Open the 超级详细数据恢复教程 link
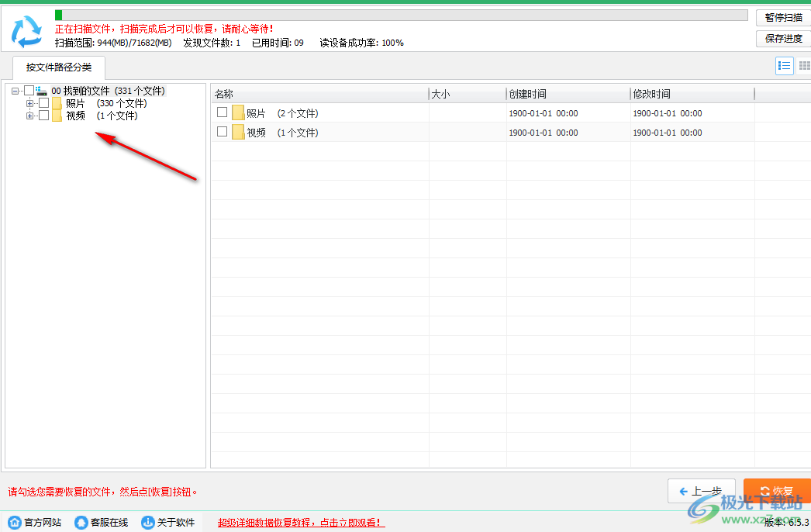This screenshot has width=811, height=532. pyautogui.click(x=301, y=523)
